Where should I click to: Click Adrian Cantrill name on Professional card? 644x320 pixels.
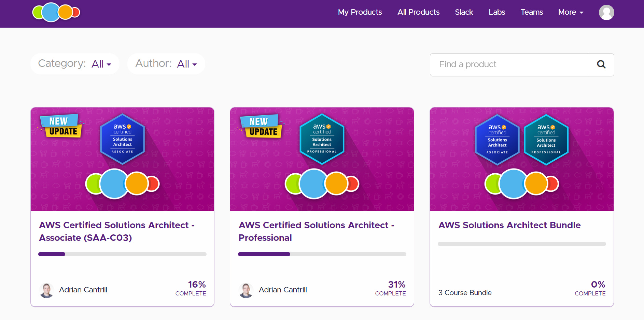click(x=283, y=290)
